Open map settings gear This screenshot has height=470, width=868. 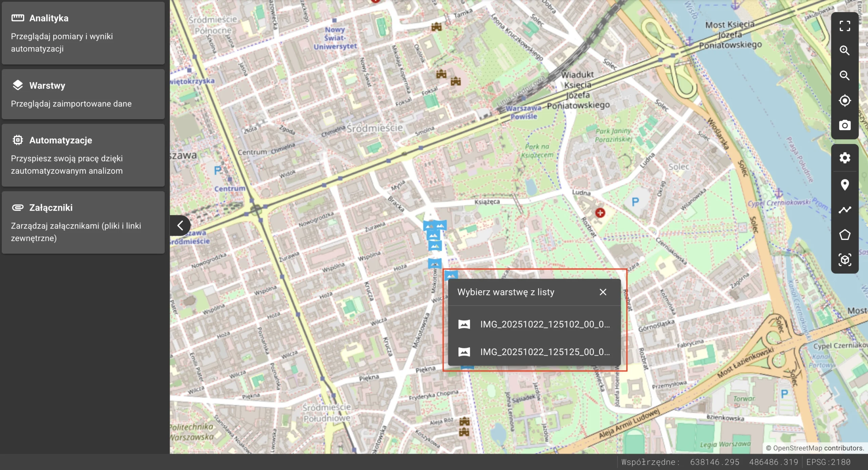click(845, 158)
